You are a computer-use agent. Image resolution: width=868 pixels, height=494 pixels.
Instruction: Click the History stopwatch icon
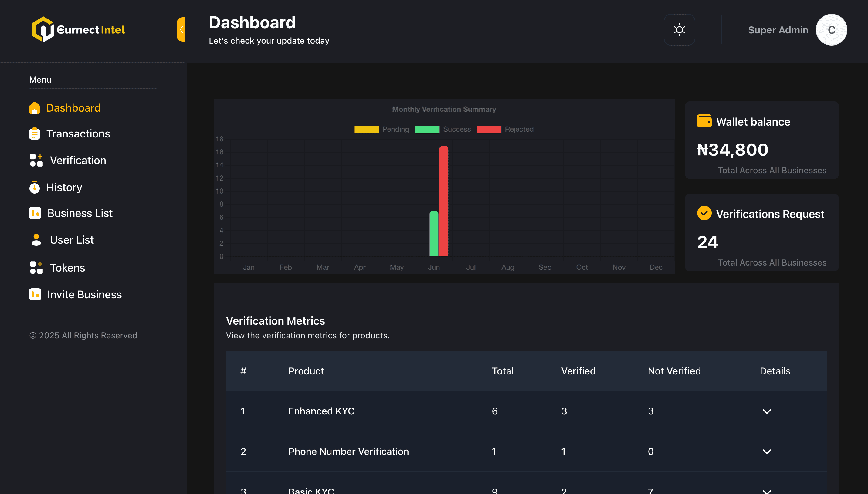pyautogui.click(x=34, y=187)
